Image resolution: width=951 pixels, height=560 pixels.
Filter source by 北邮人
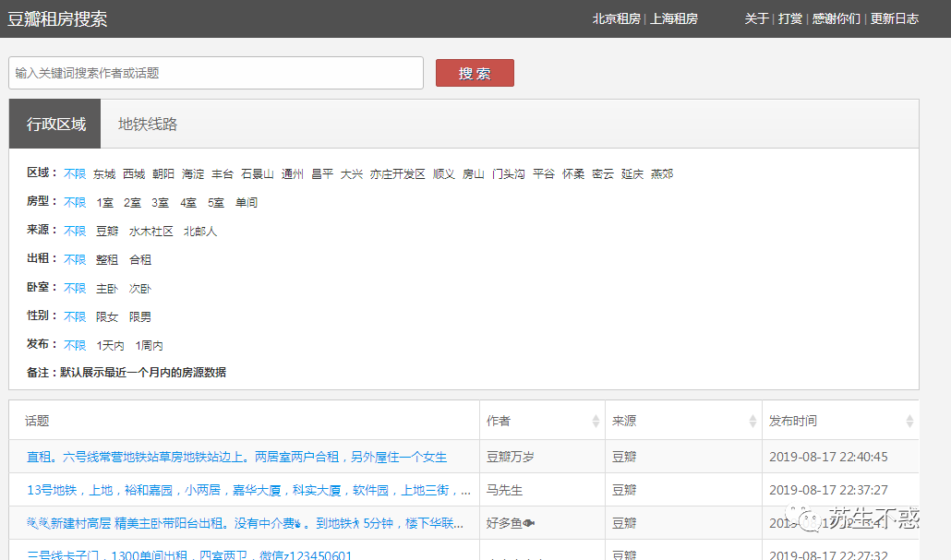pos(200,231)
